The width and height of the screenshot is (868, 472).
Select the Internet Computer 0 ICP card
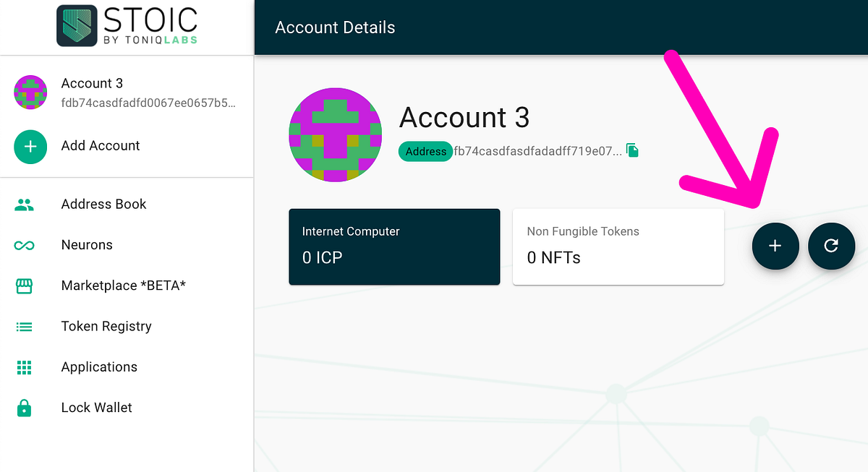click(394, 246)
